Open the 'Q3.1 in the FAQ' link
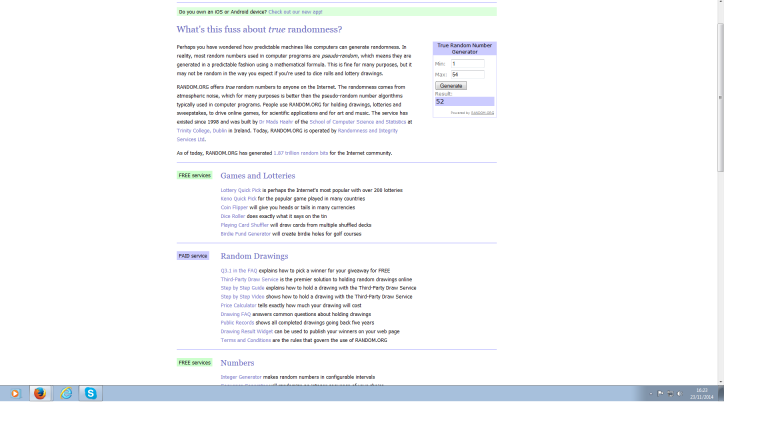Viewport: 768px width, 432px height. (x=239, y=271)
